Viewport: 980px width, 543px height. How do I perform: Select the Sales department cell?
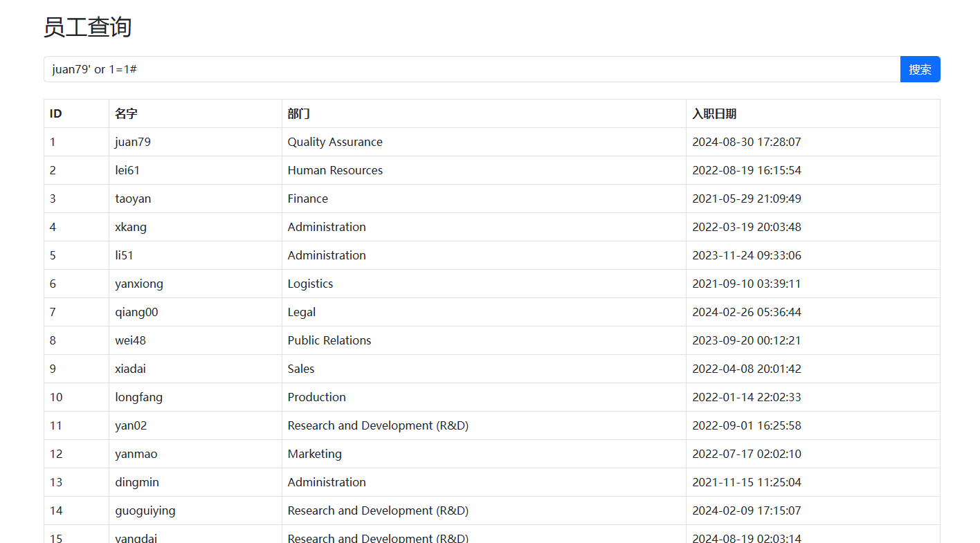click(301, 369)
